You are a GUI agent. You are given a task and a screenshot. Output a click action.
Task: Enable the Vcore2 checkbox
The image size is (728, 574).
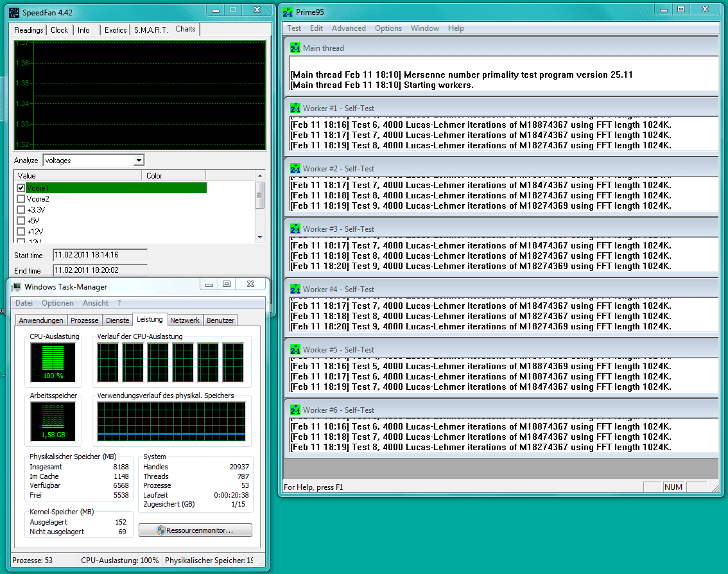(21, 199)
